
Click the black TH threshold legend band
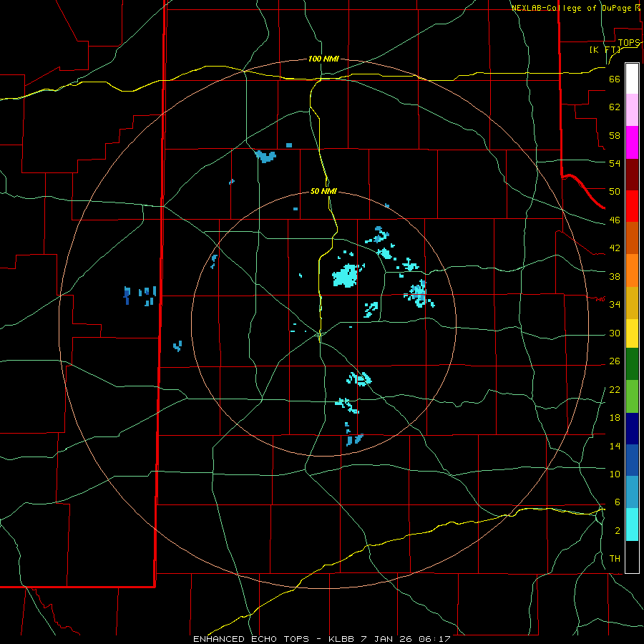(632, 557)
